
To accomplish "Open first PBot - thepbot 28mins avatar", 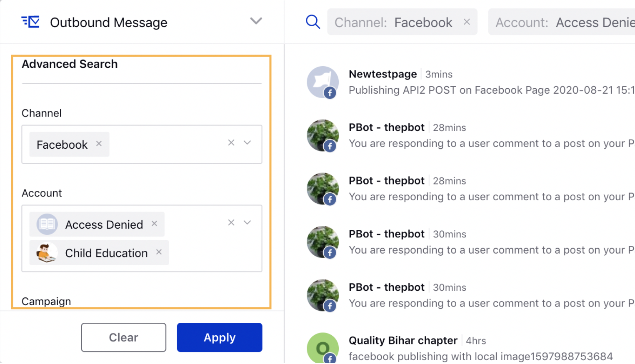I will pyautogui.click(x=322, y=135).
